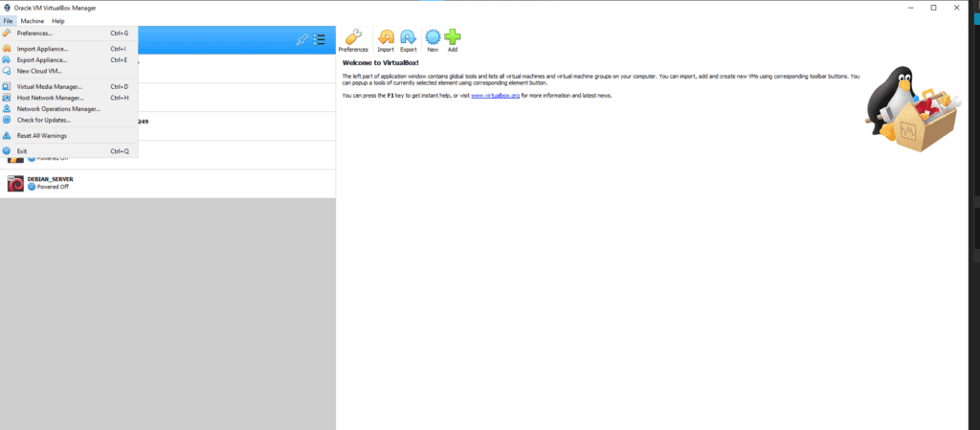Click the green Add machine icon
This screenshot has height=430, width=980.
coord(453,37)
